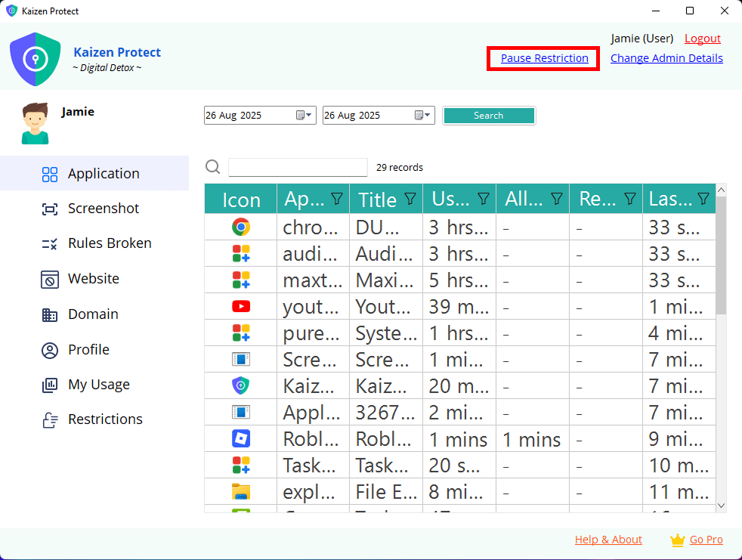The height and width of the screenshot is (560, 742).
Task: Click the Pause Restriction link
Action: (544, 58)
